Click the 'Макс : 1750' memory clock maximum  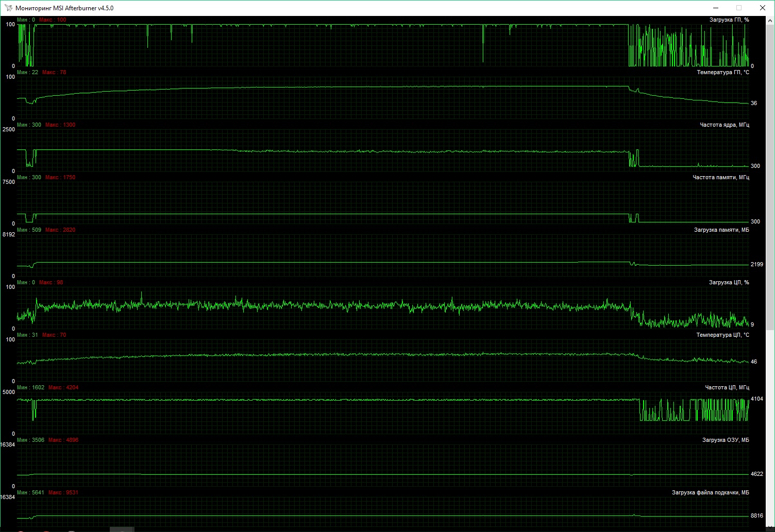[60, 177]
